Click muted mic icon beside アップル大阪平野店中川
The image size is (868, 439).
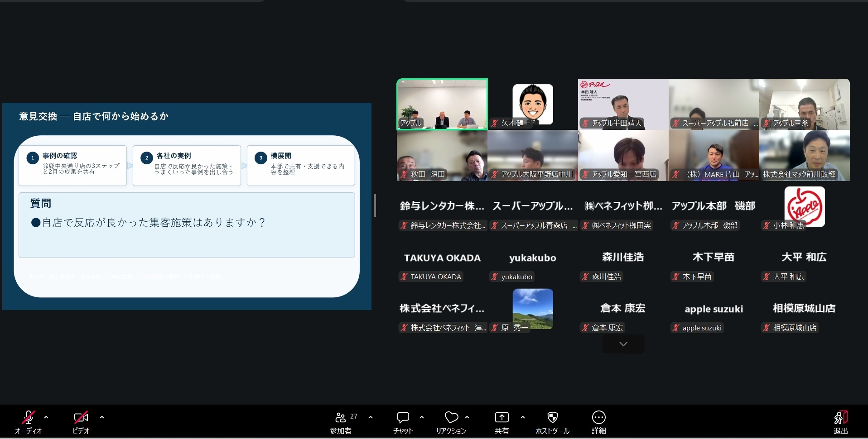(x=495, y=174)
